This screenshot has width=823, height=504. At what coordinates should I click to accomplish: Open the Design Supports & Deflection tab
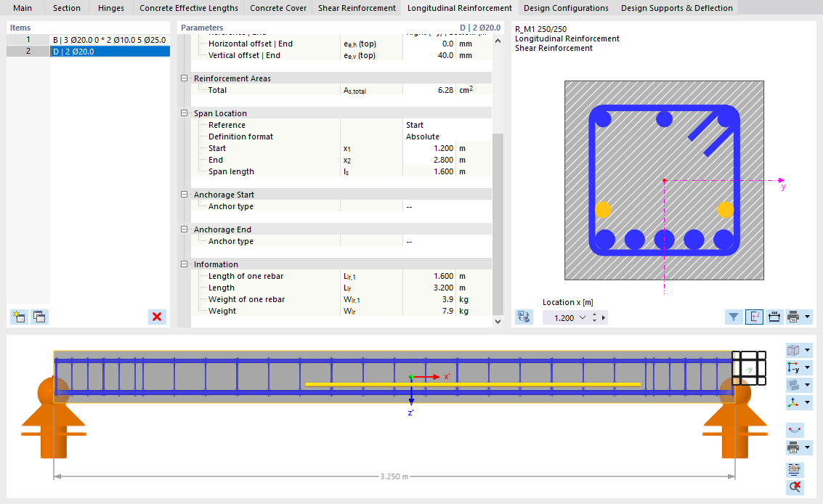[676, 8]
